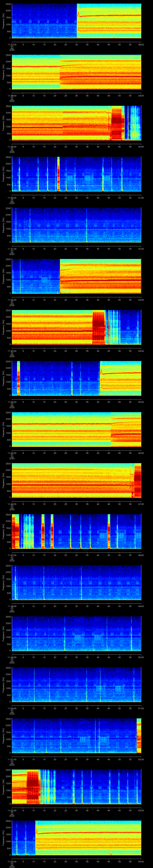Viewport: 153px width, 868px height.
Task: Select the spectrogram panel starting at 11:52:00
Action: pyautogui.click(x=76, y=787)
